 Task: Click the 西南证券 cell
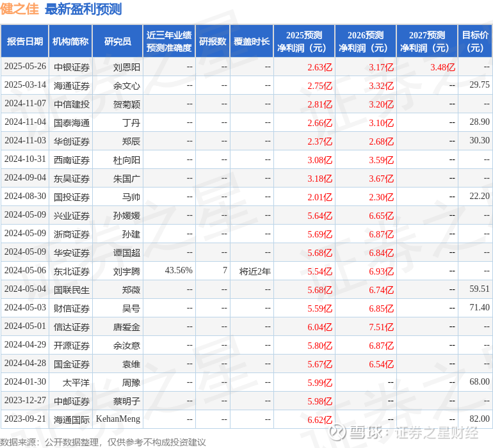(72, 160)
